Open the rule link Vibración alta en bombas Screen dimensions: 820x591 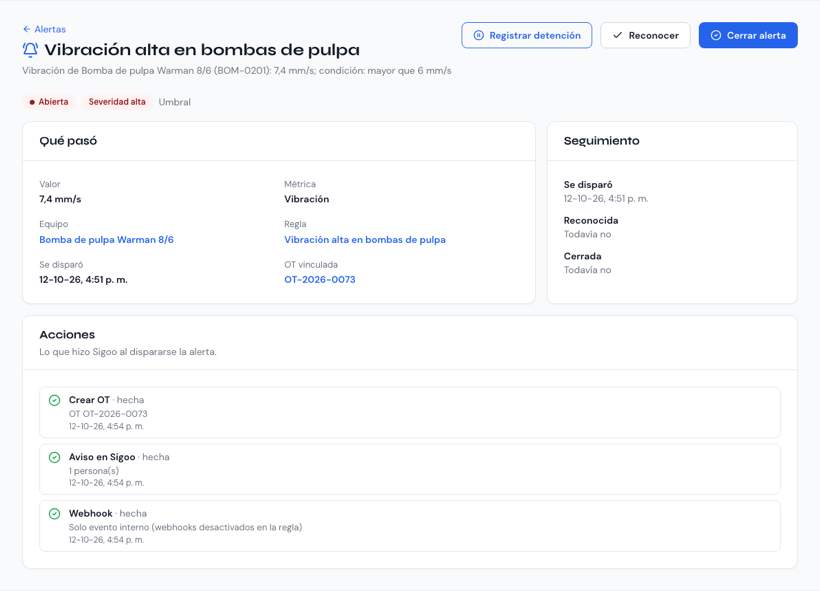pyautogui.click(x=365, y=240)
